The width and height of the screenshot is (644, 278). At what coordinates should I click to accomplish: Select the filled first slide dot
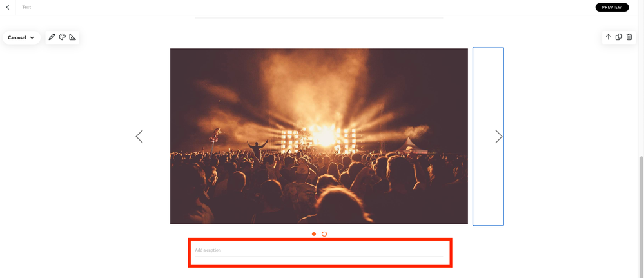click(314, 234)
